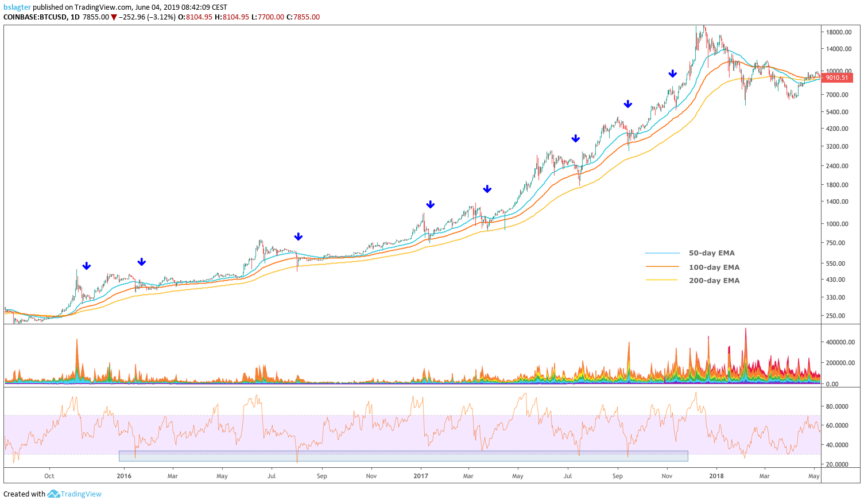
Task: Click the 2017 label on the time axis
Action: point(421,476)
